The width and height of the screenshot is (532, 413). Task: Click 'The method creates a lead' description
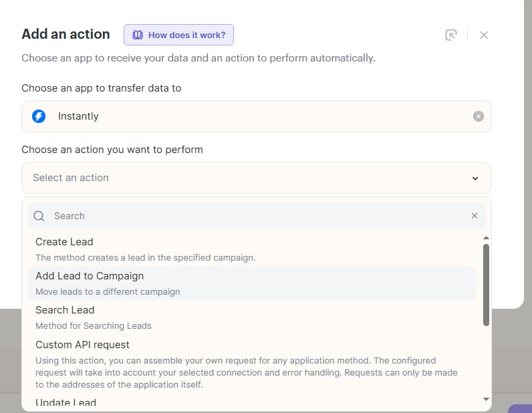tap(145, 257)
